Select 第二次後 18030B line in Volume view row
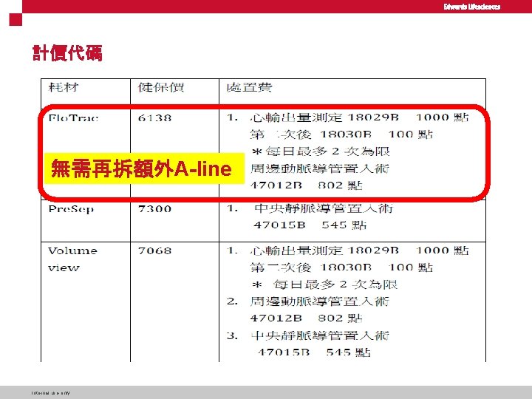532x399 pixels. 341,267
